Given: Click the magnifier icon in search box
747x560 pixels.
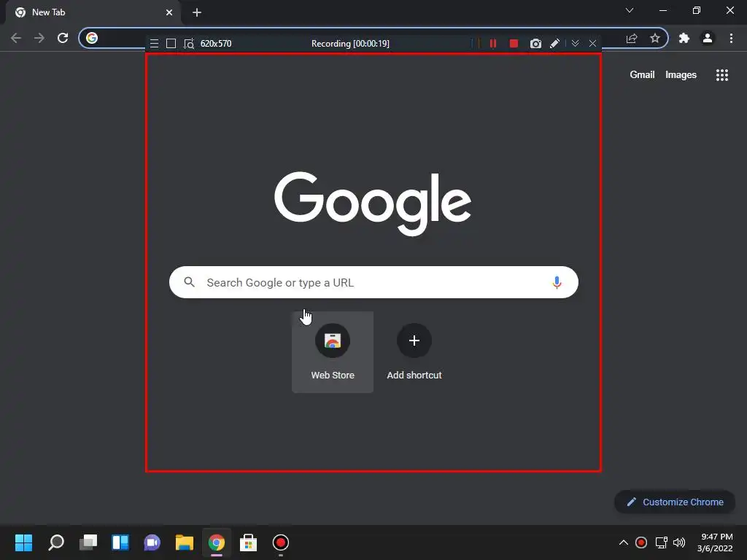Looking at the screenshot, I should tap(189, 282).
